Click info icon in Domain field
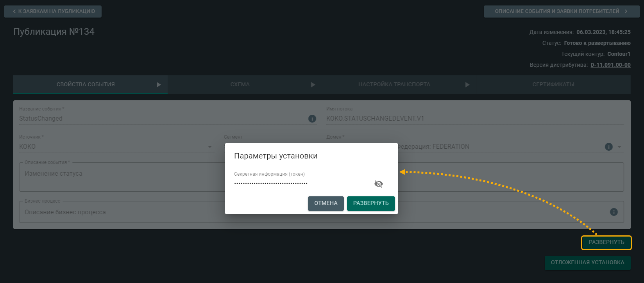 pos(608,147)
